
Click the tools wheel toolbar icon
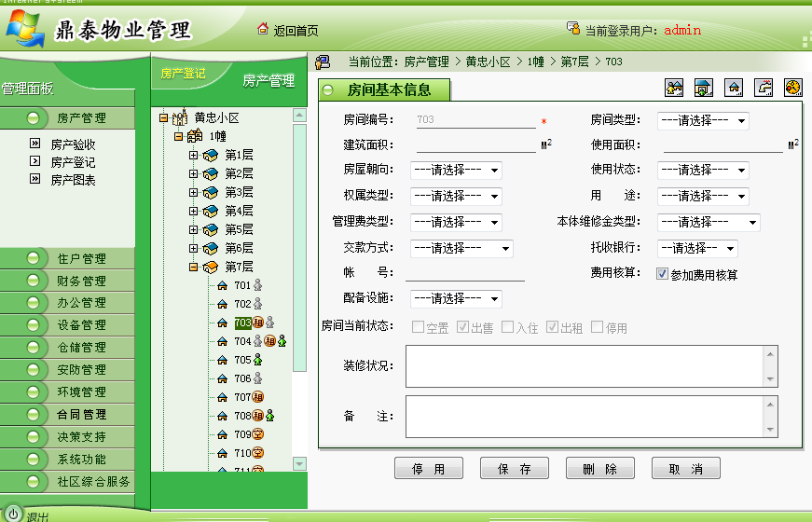point(792,88)
